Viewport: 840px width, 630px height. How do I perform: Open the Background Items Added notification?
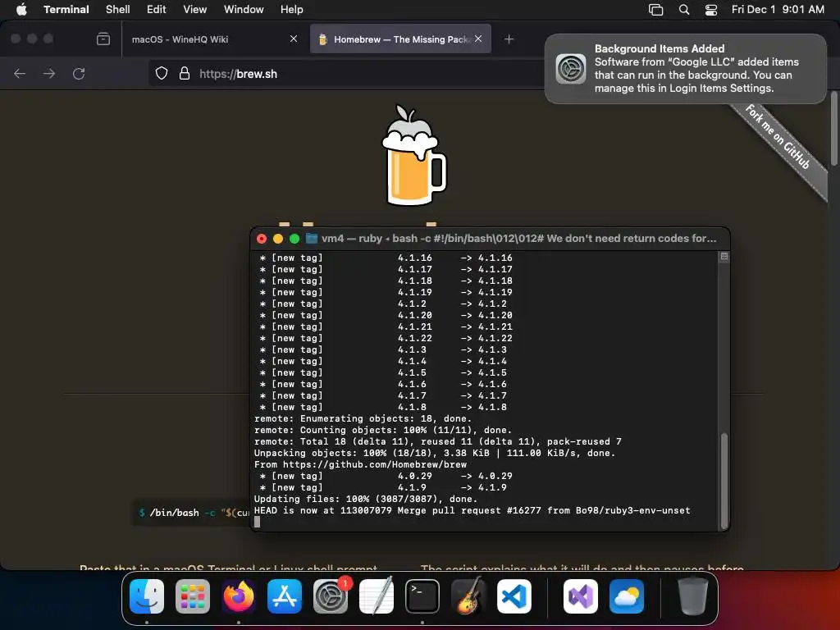686,69
